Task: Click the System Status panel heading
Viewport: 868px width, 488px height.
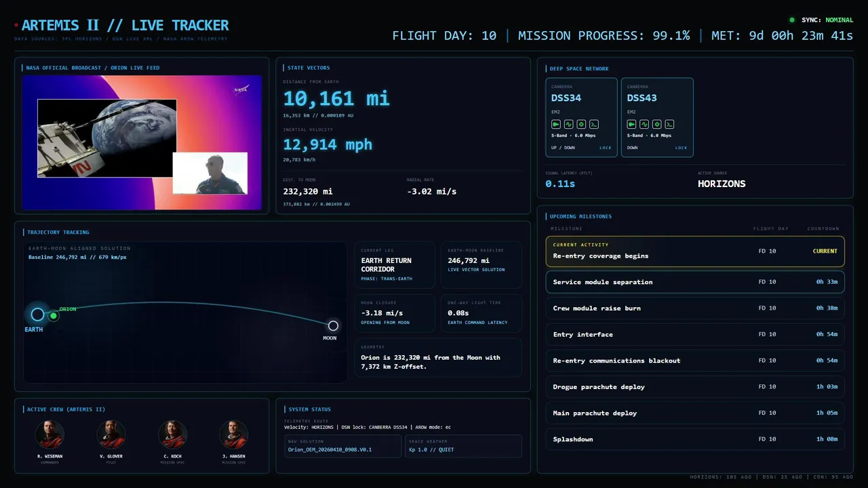Action: 309,409
